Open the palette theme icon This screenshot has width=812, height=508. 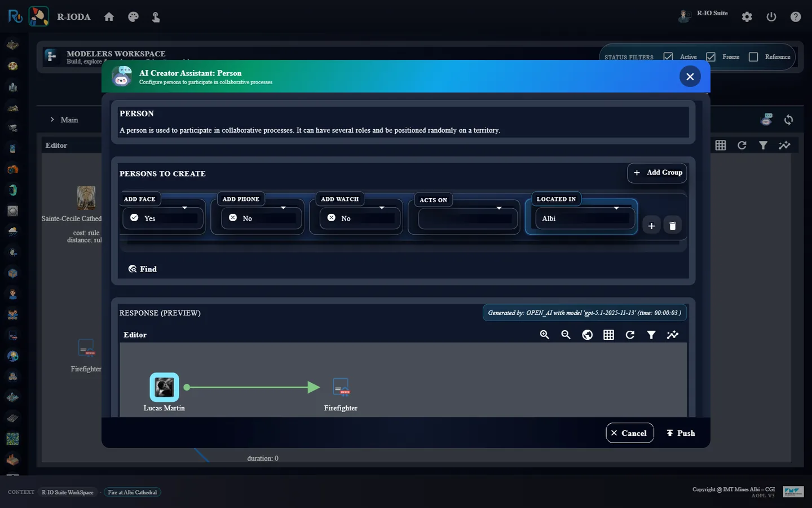click(x=133, y=17)
